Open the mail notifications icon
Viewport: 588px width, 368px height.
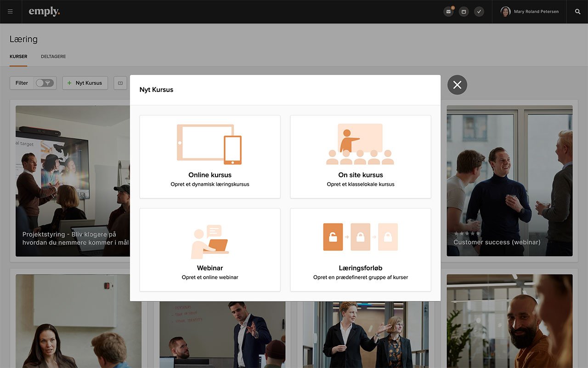click(449, 11)
